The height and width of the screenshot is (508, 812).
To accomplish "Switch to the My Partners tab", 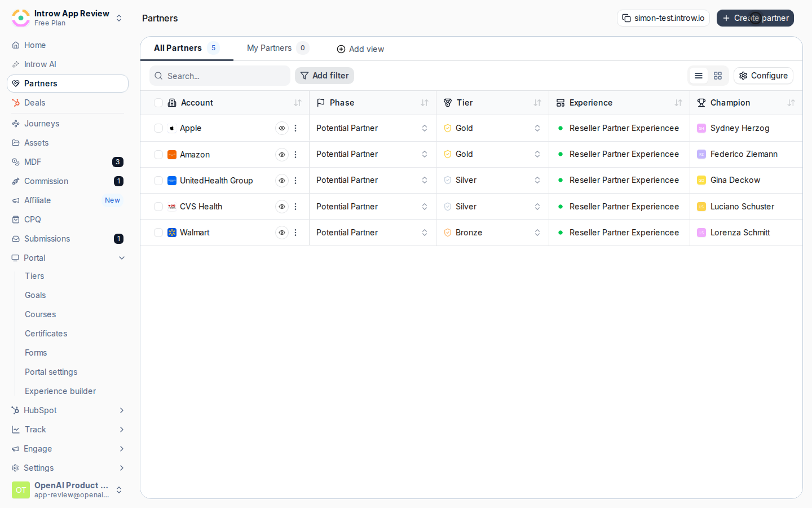I will coord(278,48).
